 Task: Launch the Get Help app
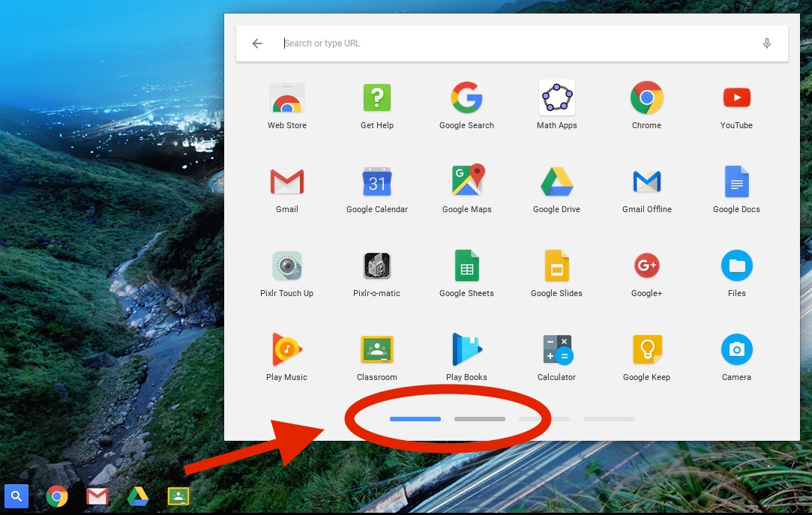(377, 97)
